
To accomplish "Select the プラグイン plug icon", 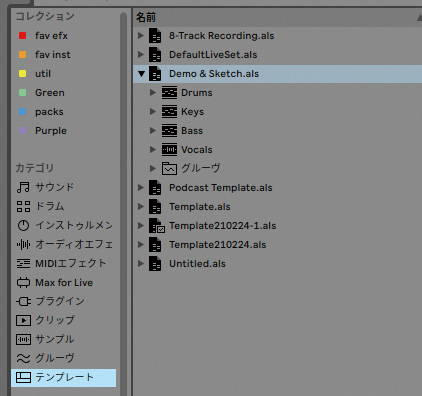I will tap(23, 302).
